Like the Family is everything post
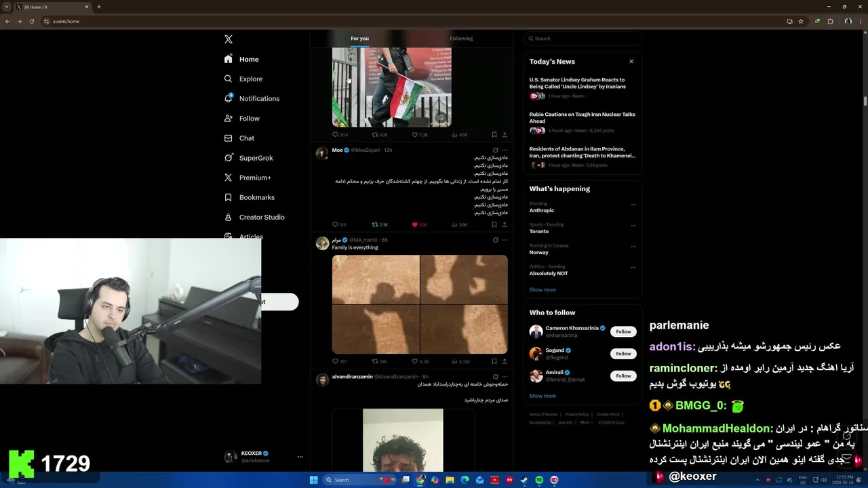The width and height of the screenshot is (868, 488). [420, 361]
